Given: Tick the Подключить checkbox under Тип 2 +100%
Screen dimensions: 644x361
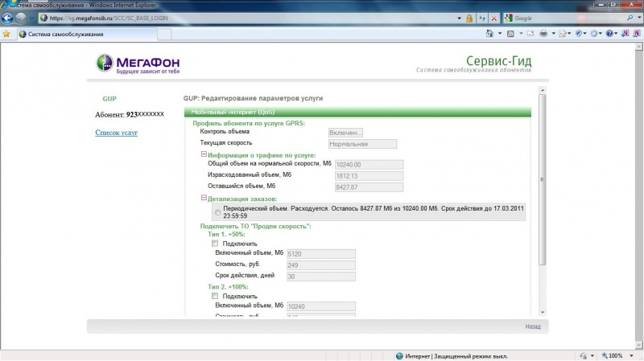Looking at the screenshot, I should [215, 296].
